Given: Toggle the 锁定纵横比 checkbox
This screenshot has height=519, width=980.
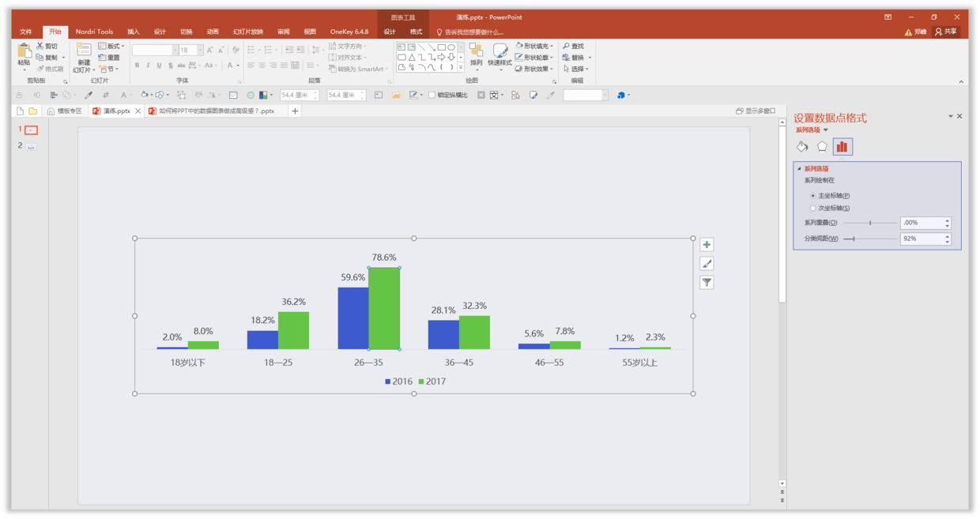Looking at the screenshot, I should coord(432,95).
